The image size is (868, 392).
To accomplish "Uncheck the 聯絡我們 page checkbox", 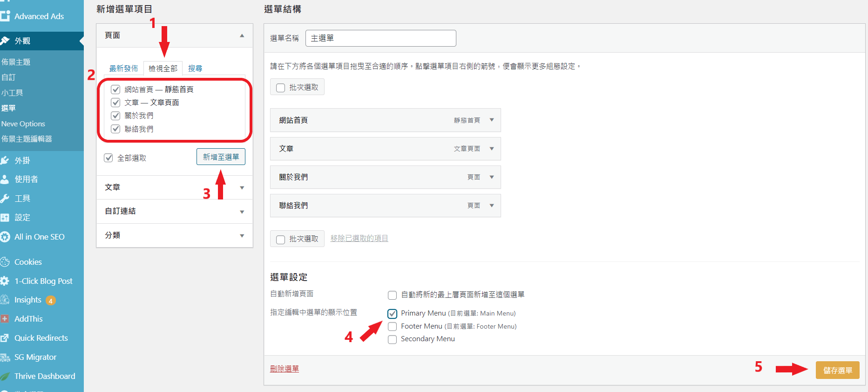I will point(116,129).
